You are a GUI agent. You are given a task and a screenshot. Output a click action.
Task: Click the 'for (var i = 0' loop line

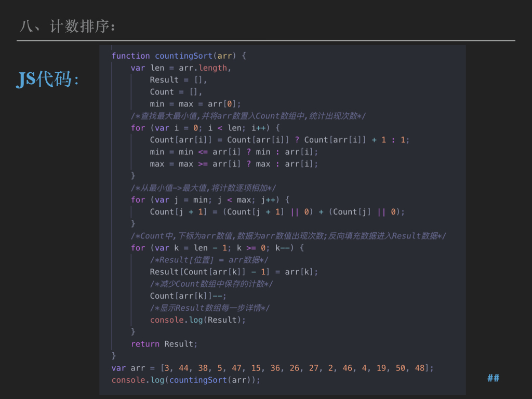205,128
